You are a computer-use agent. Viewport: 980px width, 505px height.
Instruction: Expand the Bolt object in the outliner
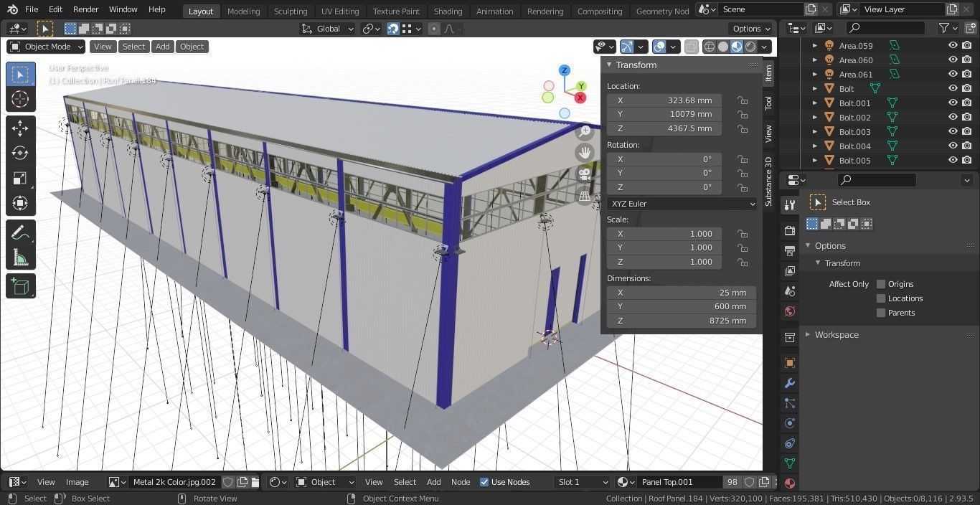click(814, 88)
